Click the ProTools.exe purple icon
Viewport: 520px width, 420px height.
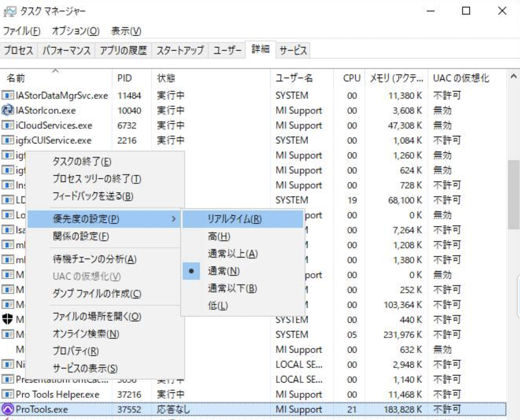pyautogui.click(x=8, y=409)
